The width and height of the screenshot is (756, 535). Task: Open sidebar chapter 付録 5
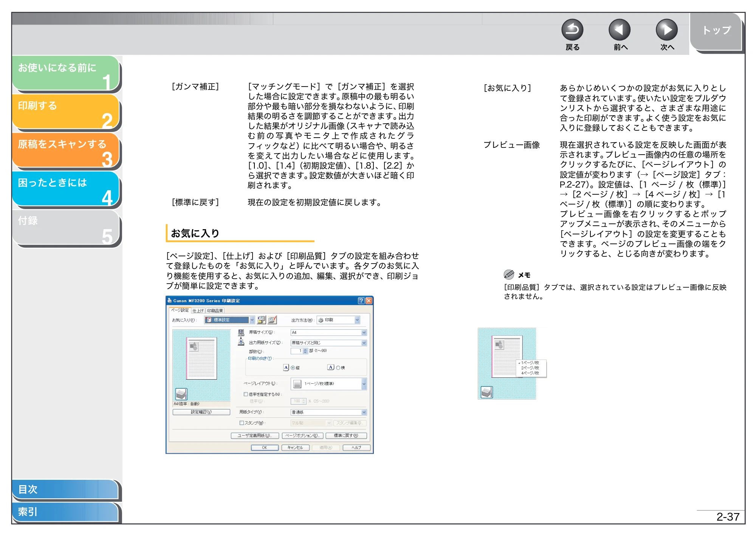[66, 228]
